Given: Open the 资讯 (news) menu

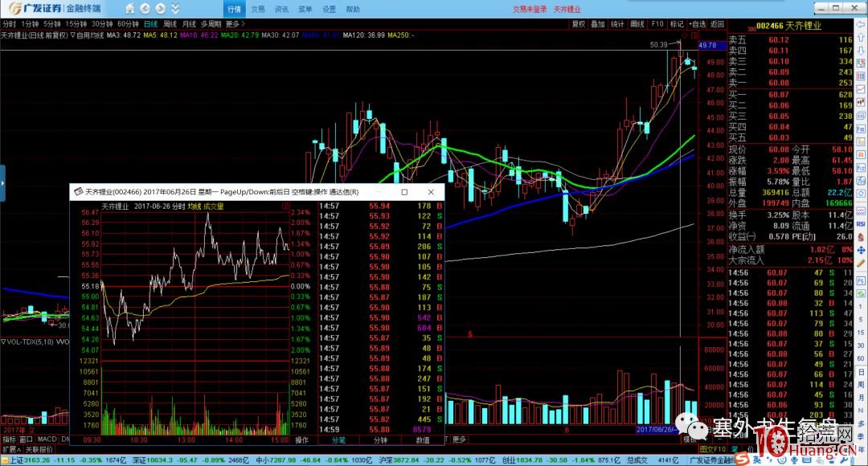Looking at the screenshot, I should click(282, 10).
